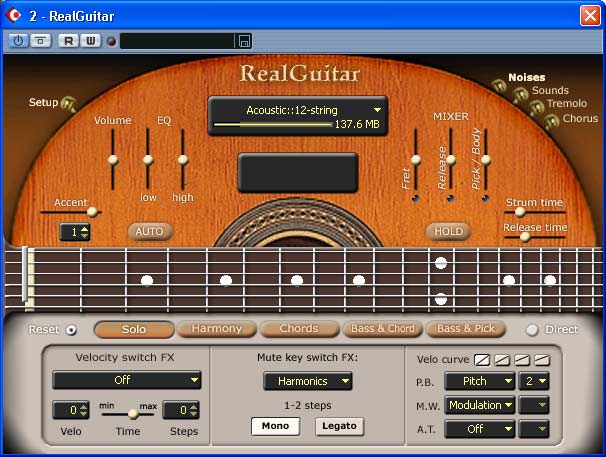This screenshot has width=606, height=457.
Task: Switch to the Harmony mode tab
Action: (x=217, y=329)
